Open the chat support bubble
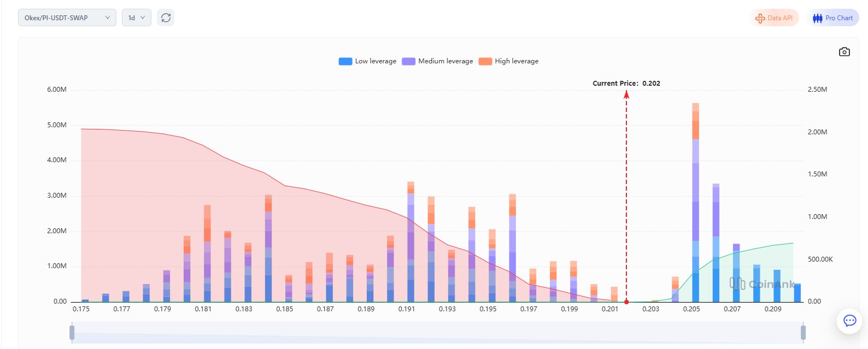The image size is (868, 349). (849, 321)
